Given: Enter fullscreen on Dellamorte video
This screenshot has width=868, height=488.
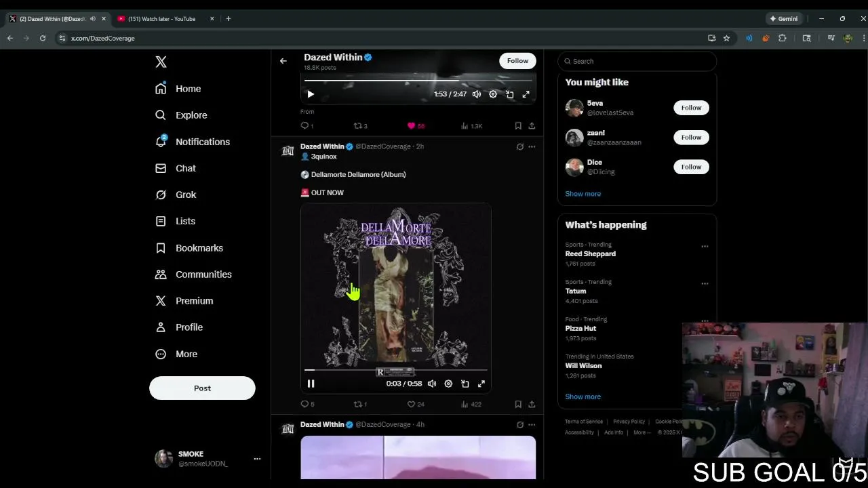Looking at the screenshot, I should [481, 384].
